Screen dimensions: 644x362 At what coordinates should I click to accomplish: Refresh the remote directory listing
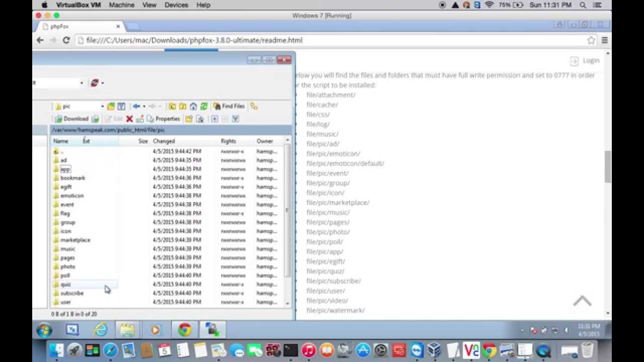pyautogui.click(x=204, y=106)
